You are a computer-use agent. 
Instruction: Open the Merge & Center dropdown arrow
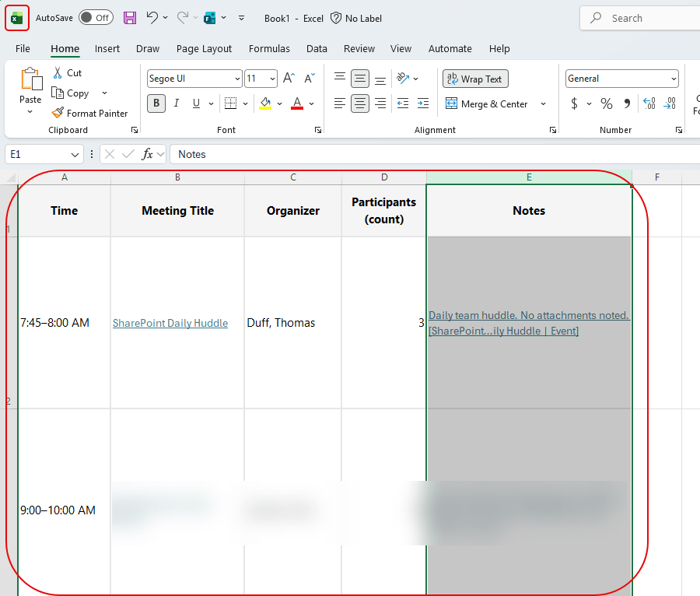(543, 103)
